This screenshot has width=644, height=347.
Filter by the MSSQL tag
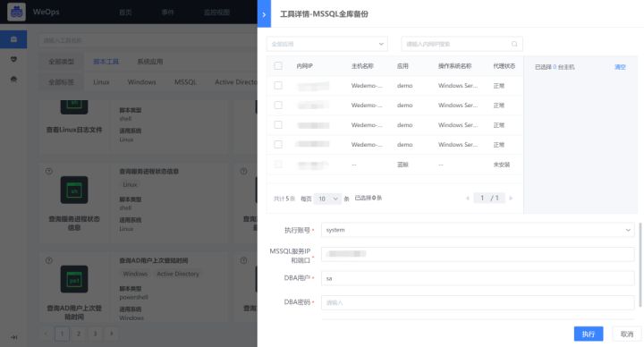click(185, 82)
